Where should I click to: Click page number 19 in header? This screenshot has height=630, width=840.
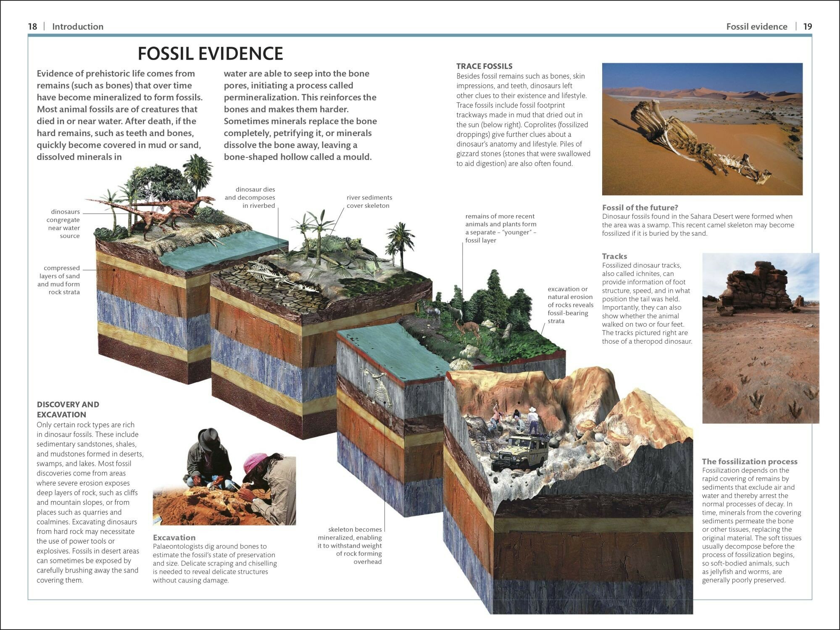pos(808,26)
